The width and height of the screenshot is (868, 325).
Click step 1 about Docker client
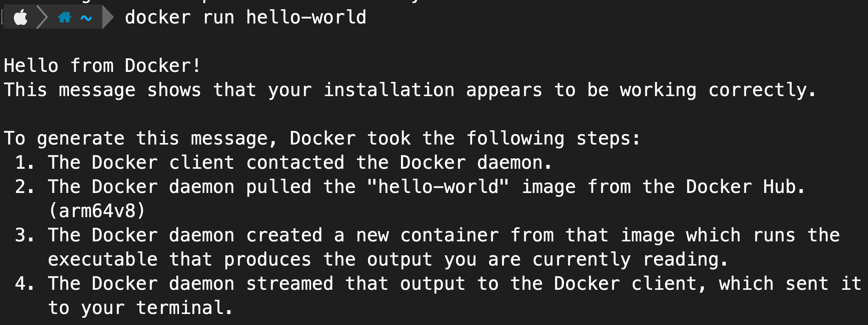click(x=283, y=162)
